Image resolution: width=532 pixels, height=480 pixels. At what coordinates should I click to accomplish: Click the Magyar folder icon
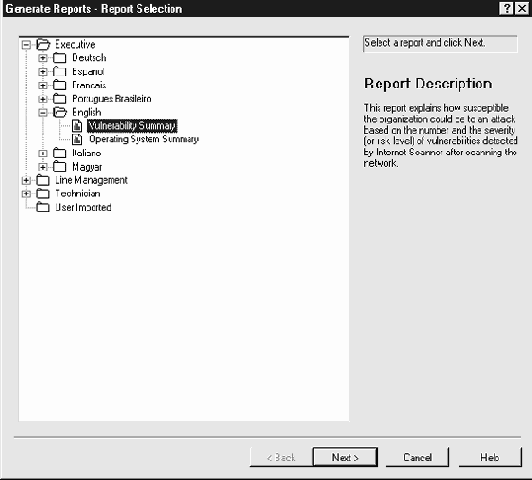point(60,167)
